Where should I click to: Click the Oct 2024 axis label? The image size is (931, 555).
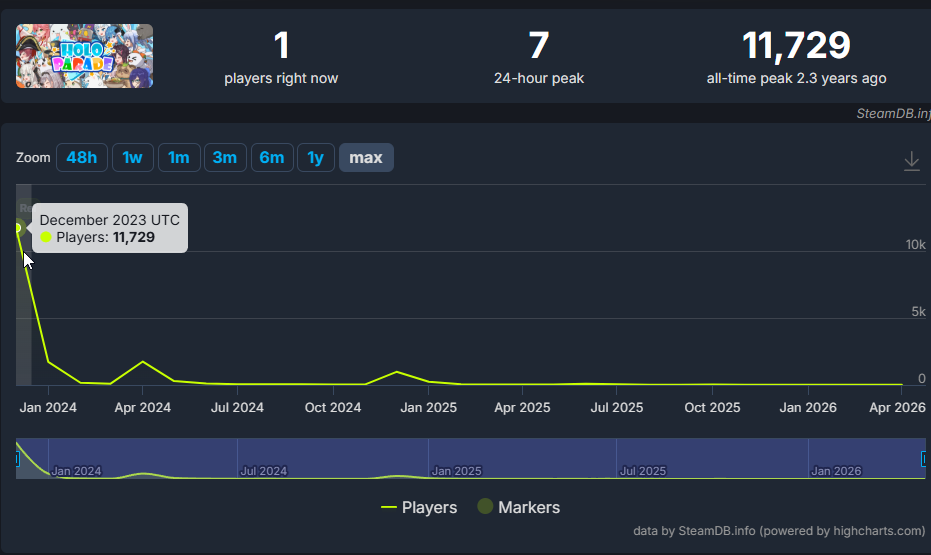coord(332,407)
